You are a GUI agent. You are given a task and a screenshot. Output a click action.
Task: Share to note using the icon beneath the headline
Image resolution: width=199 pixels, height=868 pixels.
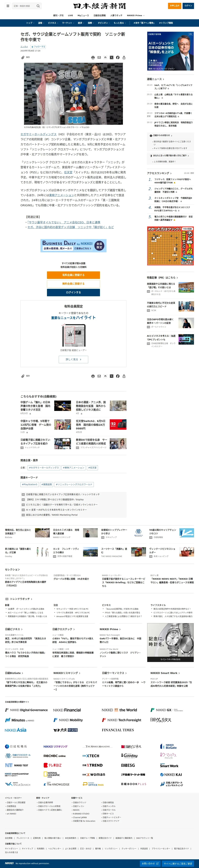(105, 58)
